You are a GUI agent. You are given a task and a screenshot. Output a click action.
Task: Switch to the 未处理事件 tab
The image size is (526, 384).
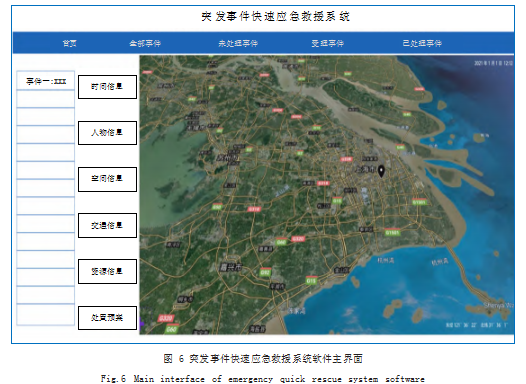(x=238, y=43)
